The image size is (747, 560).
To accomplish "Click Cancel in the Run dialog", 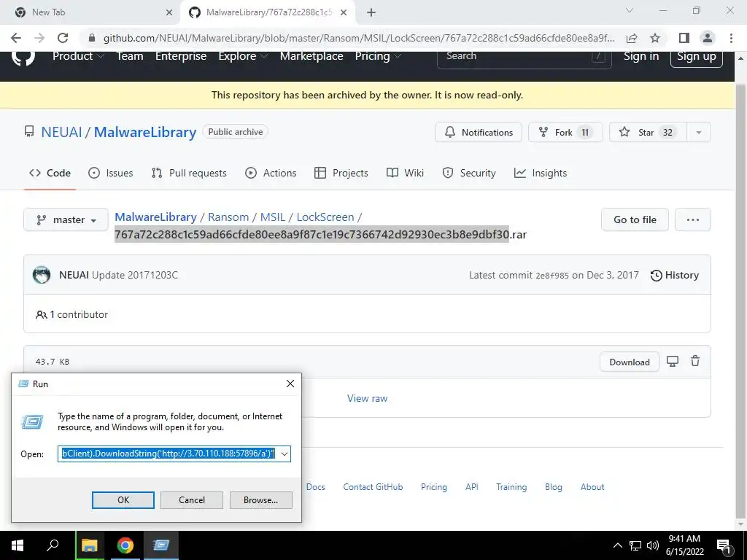I will 192,500.
